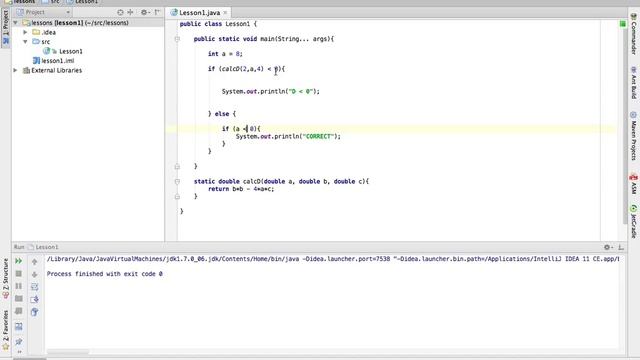Screen dimensions: 640x360
Task: Click "Process finished with exit code 0"
Action: pyautogui.click(x=104, y=274)
